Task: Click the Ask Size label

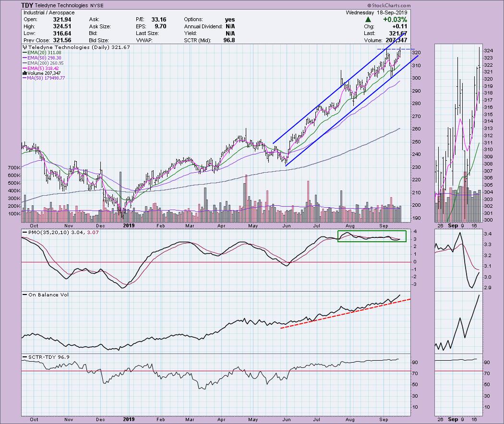Action: (x=100, y=26)
